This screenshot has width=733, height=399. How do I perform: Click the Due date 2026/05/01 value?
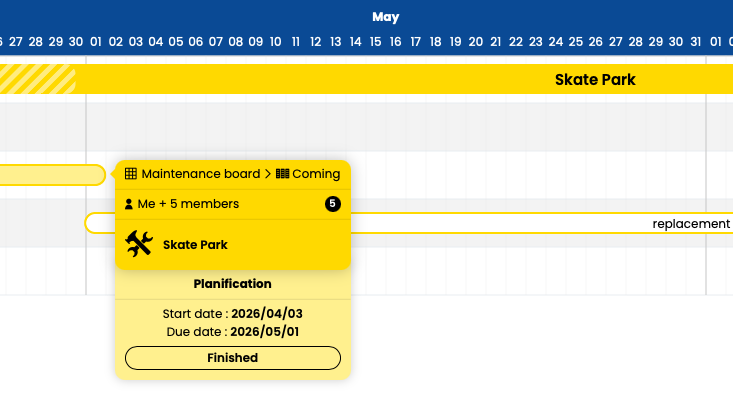coord(265,332)
